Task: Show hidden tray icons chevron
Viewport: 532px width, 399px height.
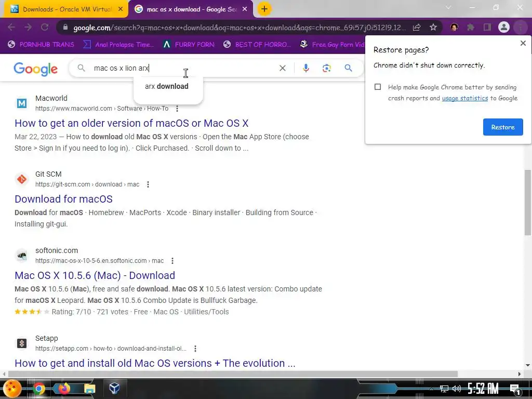Action: 431,389
